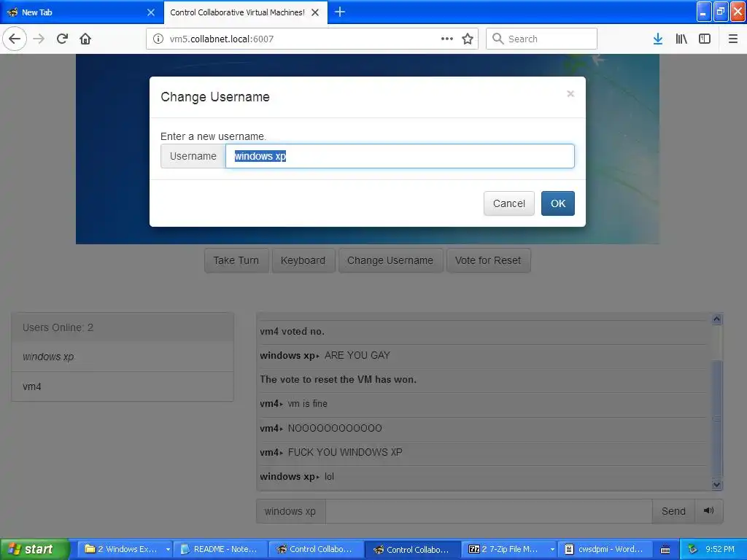Screen dimensions: 747x560
Task: Select user windows xp in online list
Action: [x=123, y=357]
